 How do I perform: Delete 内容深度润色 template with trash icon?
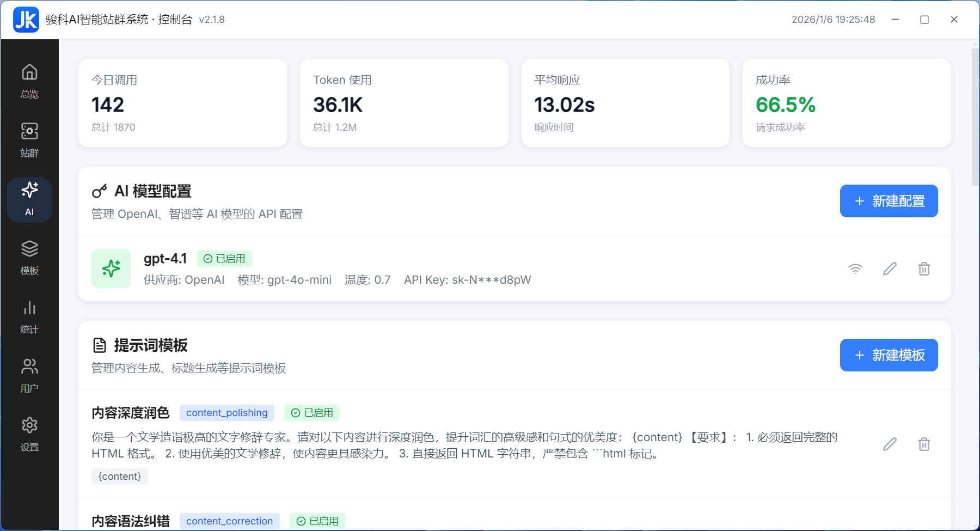pos(923,444)
